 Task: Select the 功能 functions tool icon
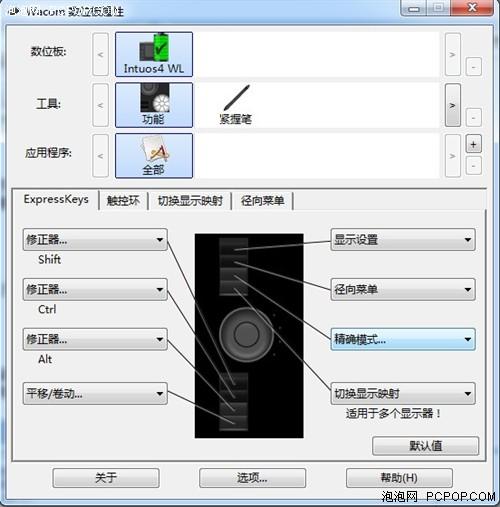pyautogui.click(x=154, y=105)
